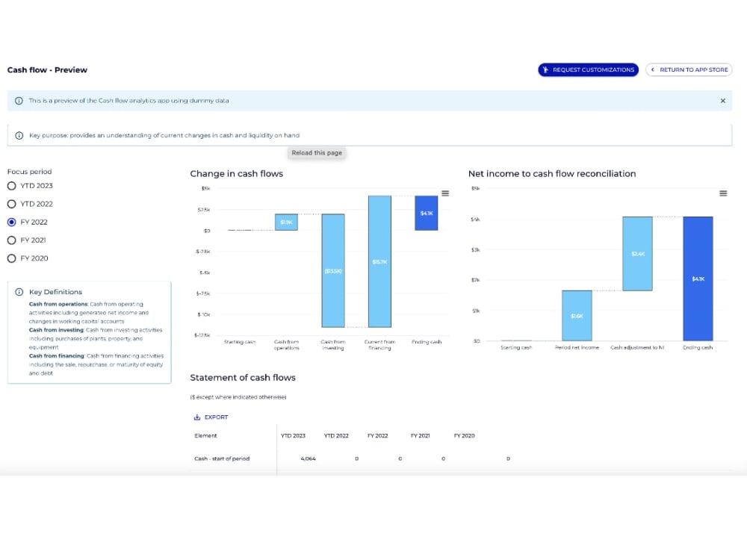
Task: Click the Reload this page prompt
Action: coord(316,152)
